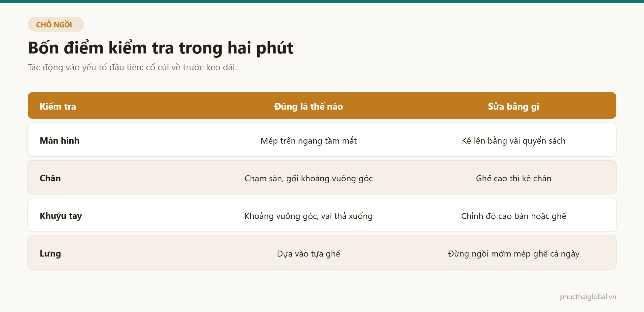The height and width of the screenshot is (312, 644).
Task: Click the Đúng là thế nào column header
Action: click(x=308, y=106)
